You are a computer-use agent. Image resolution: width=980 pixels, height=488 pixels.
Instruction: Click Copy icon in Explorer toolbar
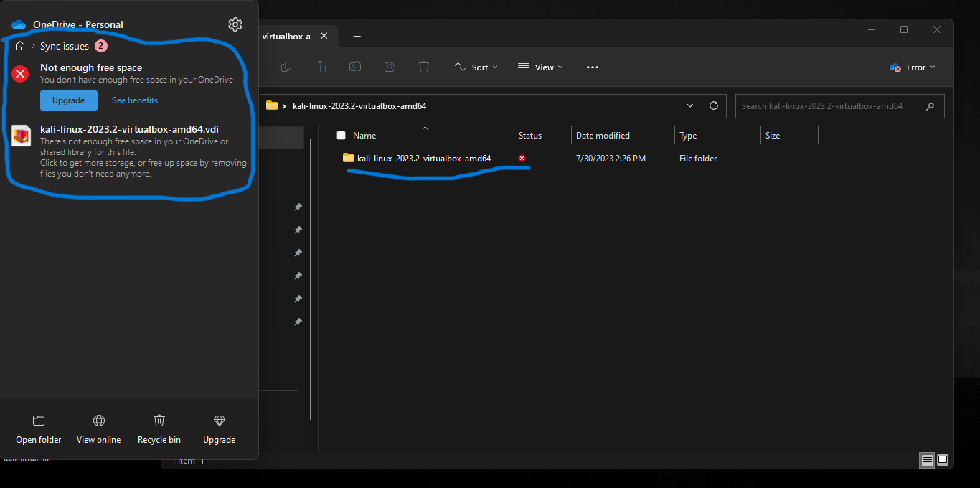coord(286,67)
